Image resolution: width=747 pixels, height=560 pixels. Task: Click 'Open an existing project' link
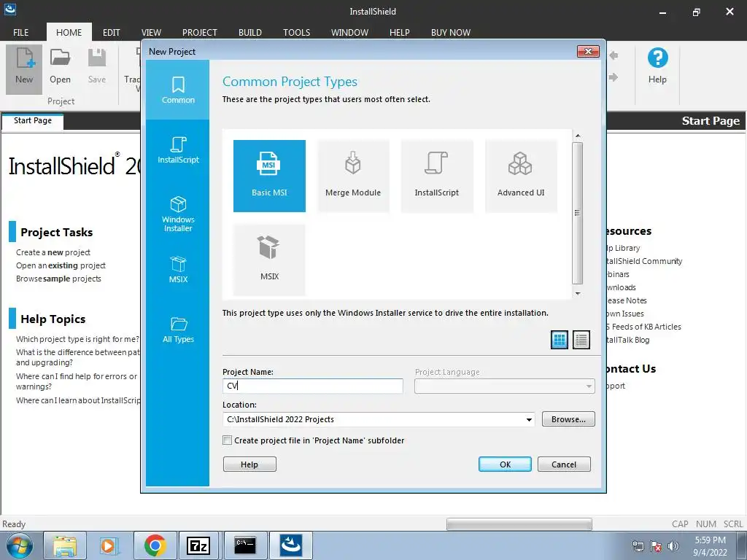[x=61, y=265]
